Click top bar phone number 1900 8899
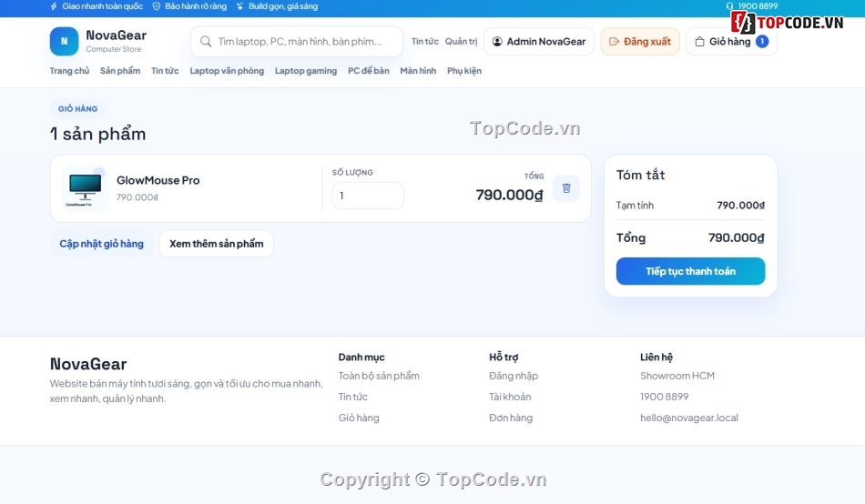Image resolution: width=865 pixels, height=504 pixels. pyautogui.click(x=758, y=6)
